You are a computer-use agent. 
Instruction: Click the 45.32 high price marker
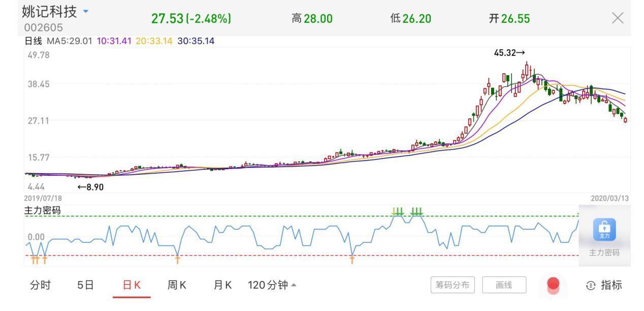[509, 52]
